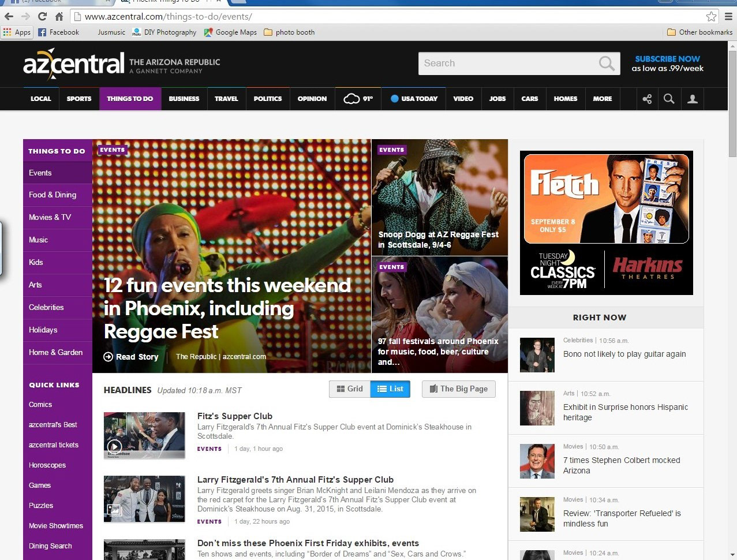Screen dimensions: 737x560
Task: Select Food & Dining in the sidebar
Action: click(53, 195)
